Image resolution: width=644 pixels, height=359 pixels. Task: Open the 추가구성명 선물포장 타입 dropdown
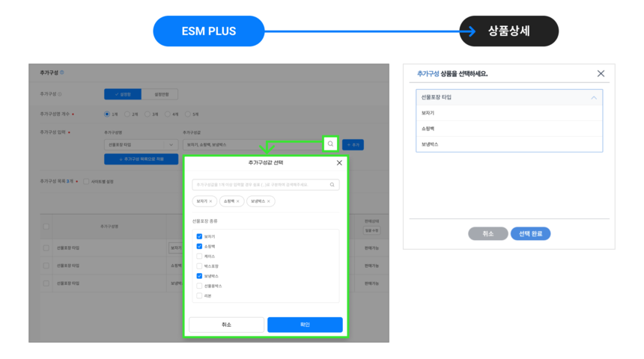(141, 145)
